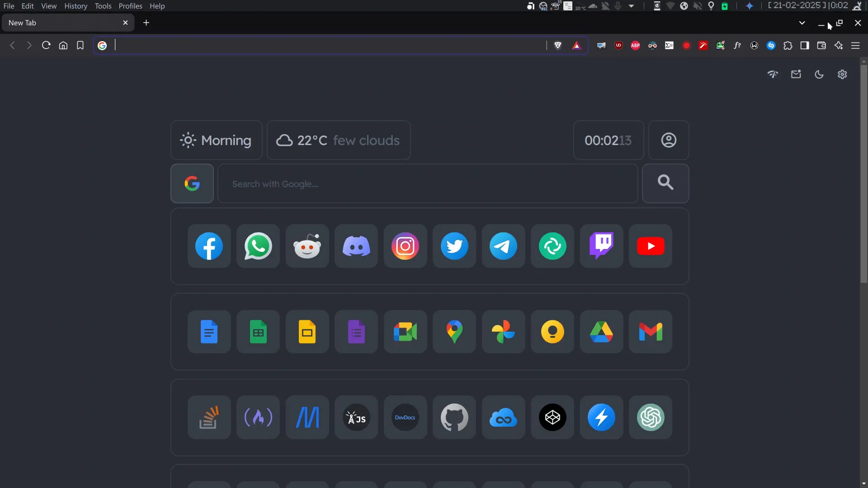The image size is (868, 488).
Task: Open the extensions puzzle icon
Action: pos(788,45)
